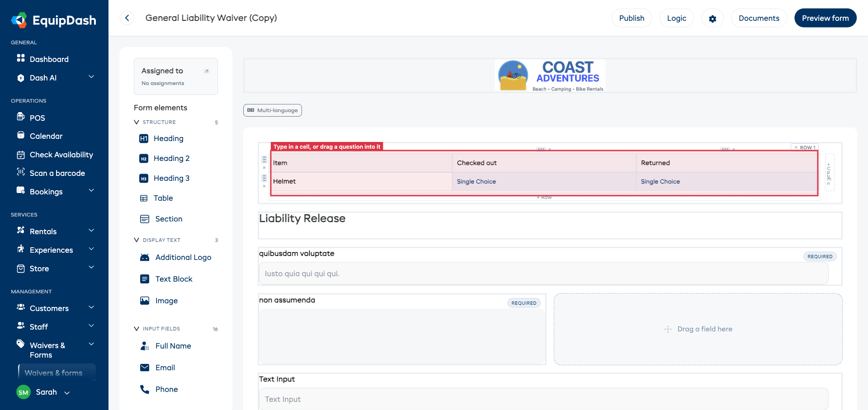The image size is (868, 410).
Task: Open POS from the sidebar
Action: (37, 118)
